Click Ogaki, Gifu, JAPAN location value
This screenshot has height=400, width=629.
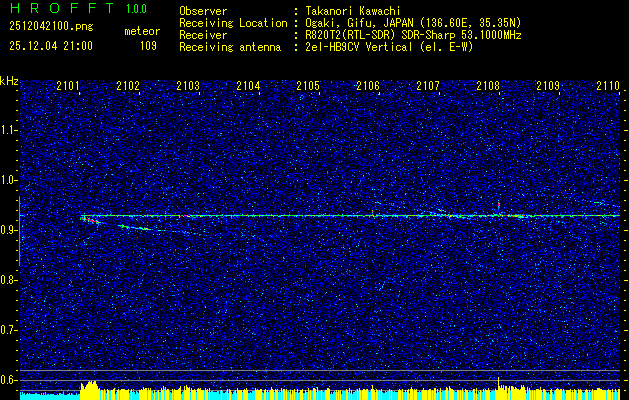pyautogui.click(x=414, y=23)
